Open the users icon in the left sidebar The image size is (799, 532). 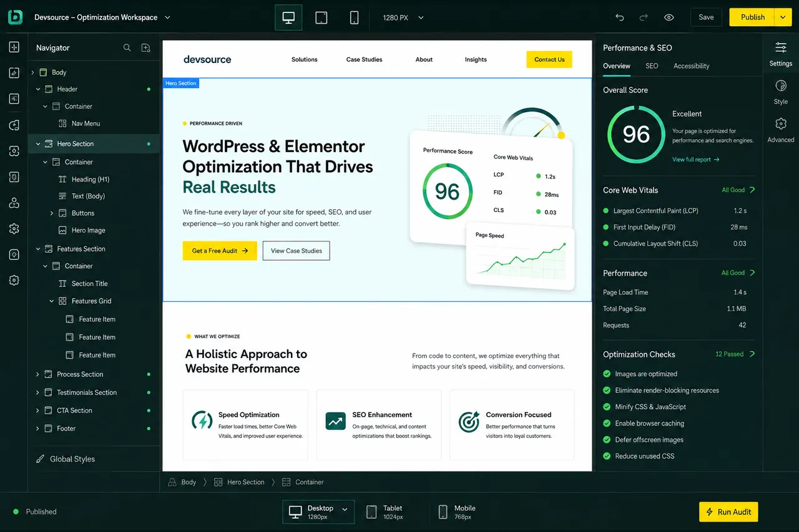[x=14, y=203]
